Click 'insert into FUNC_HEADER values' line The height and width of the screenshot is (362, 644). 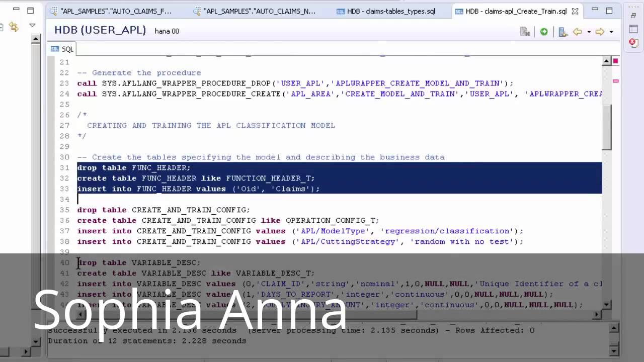198,189
